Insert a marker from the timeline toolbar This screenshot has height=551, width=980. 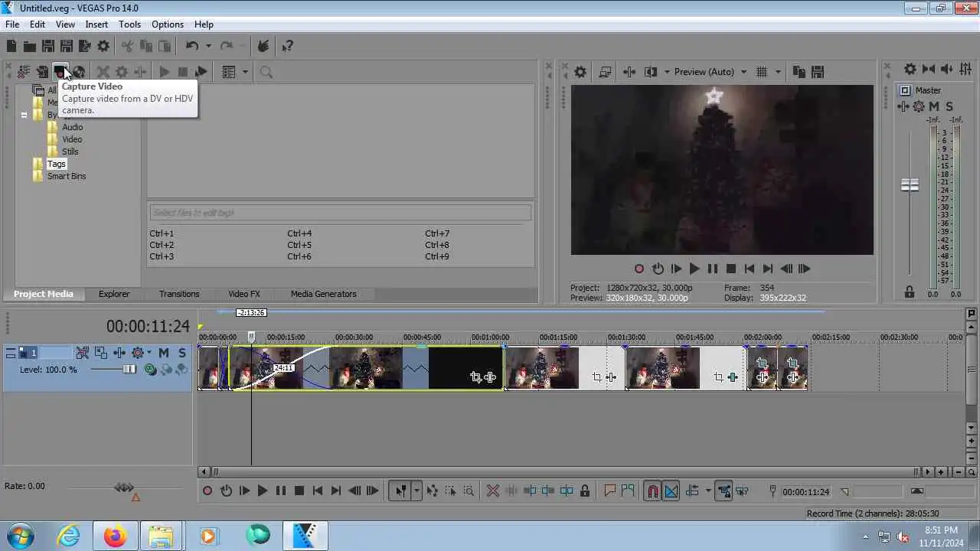[610, 491]
